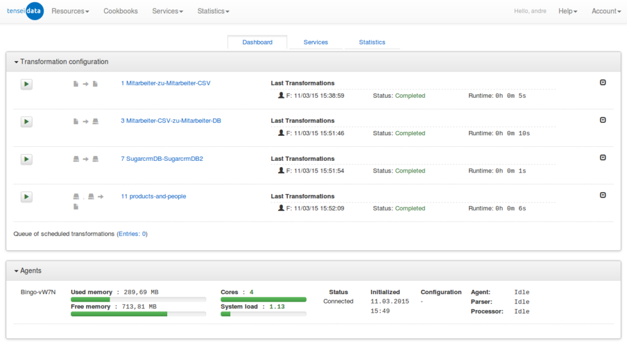Switch to the Services tab
This screenshot has height=364, width=627.
(x=316, y=42)
